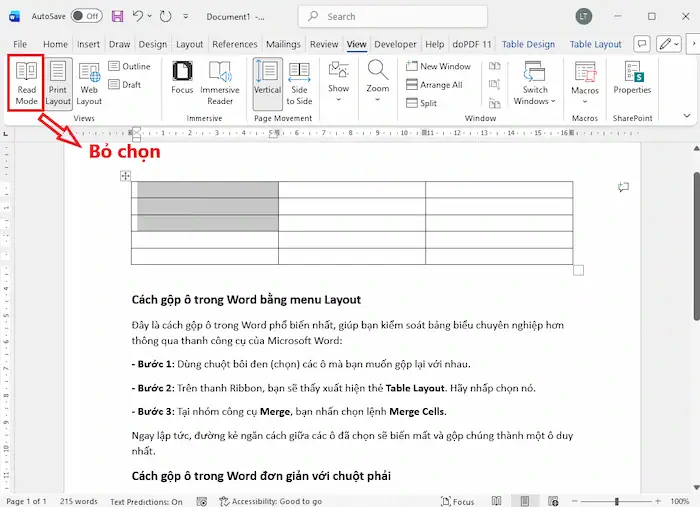Screen dimensions: 700x507
Task: Toggle Text Predictions: On
Action: [146, 502]
